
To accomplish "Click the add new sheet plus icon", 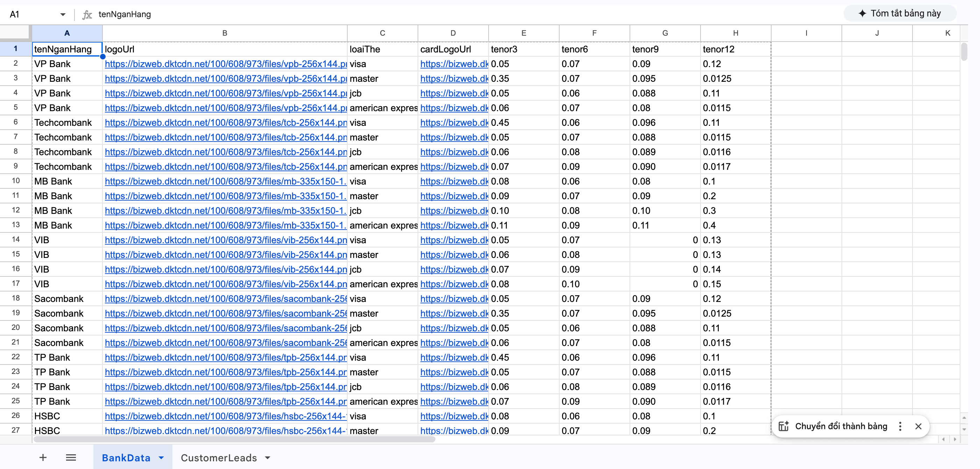I will (43, 457).
